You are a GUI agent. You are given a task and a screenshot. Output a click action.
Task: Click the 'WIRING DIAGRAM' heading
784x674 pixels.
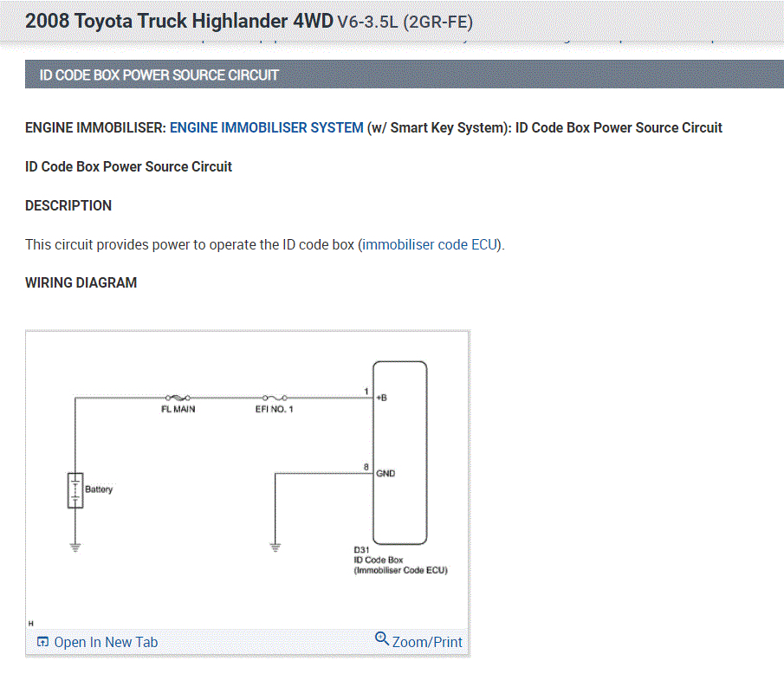pyautogui.click(x=81, y=283)
